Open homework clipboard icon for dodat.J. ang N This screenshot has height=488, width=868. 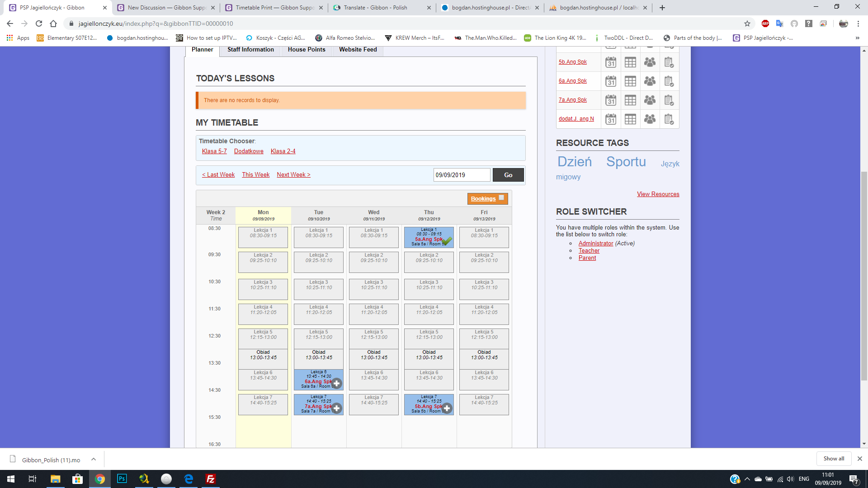pos(669,119)
